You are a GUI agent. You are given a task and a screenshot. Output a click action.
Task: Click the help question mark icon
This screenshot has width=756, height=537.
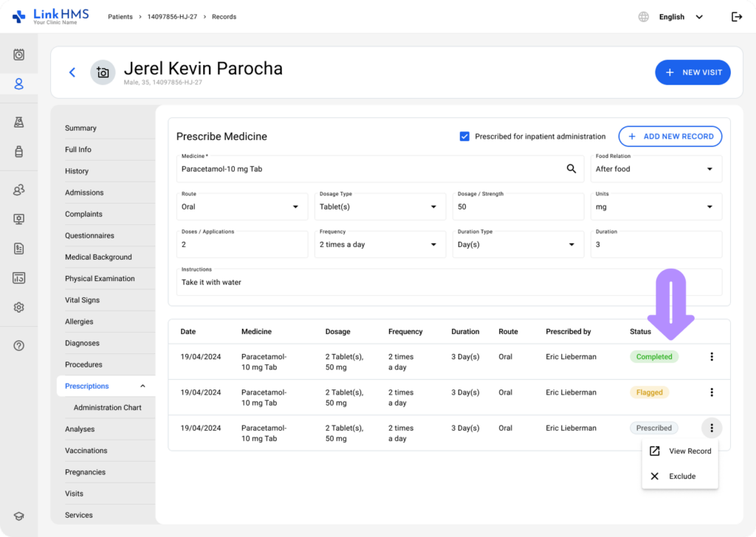(x=19, y=345)
